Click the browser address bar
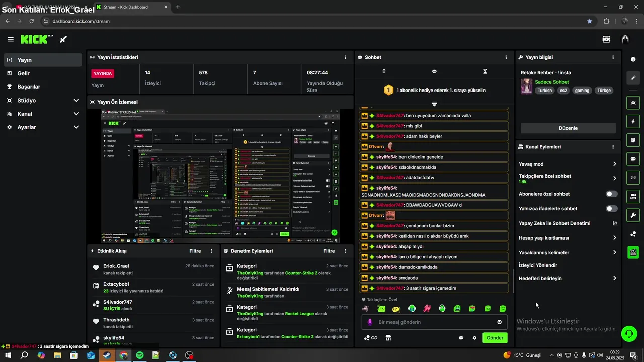 click(x=312, y=21)
